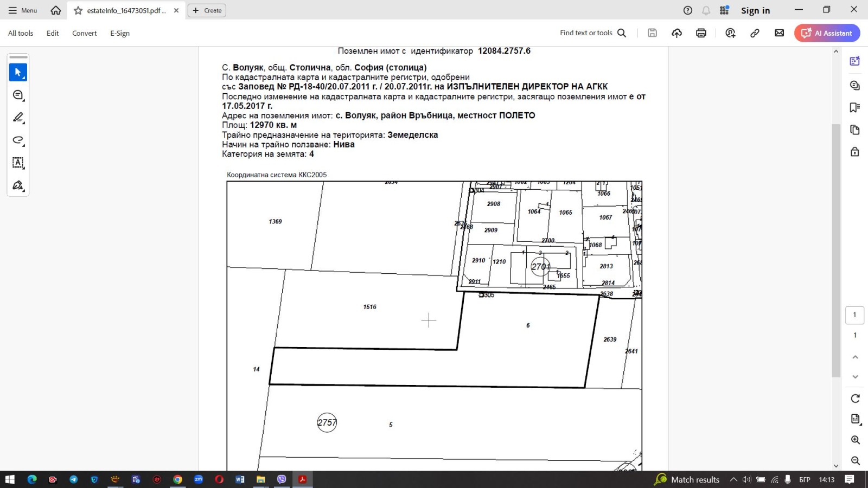The image size is (868, 488).
Task: Click the vertical document scrollbar
Action: tap(835, 249)
